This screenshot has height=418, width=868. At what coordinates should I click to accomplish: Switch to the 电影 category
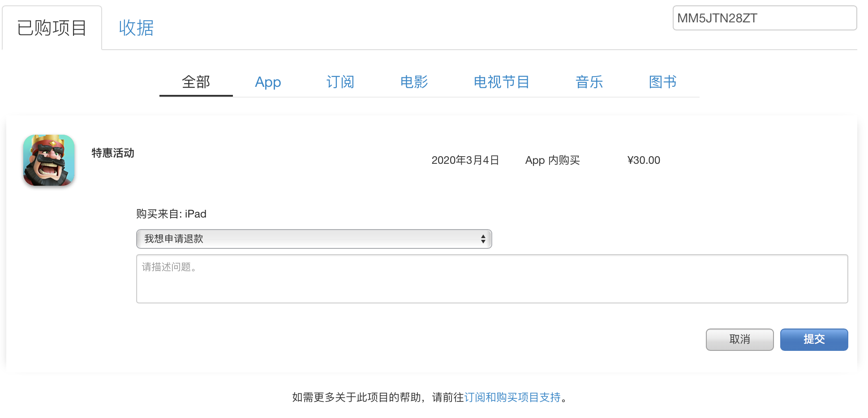tap(414, 82)
